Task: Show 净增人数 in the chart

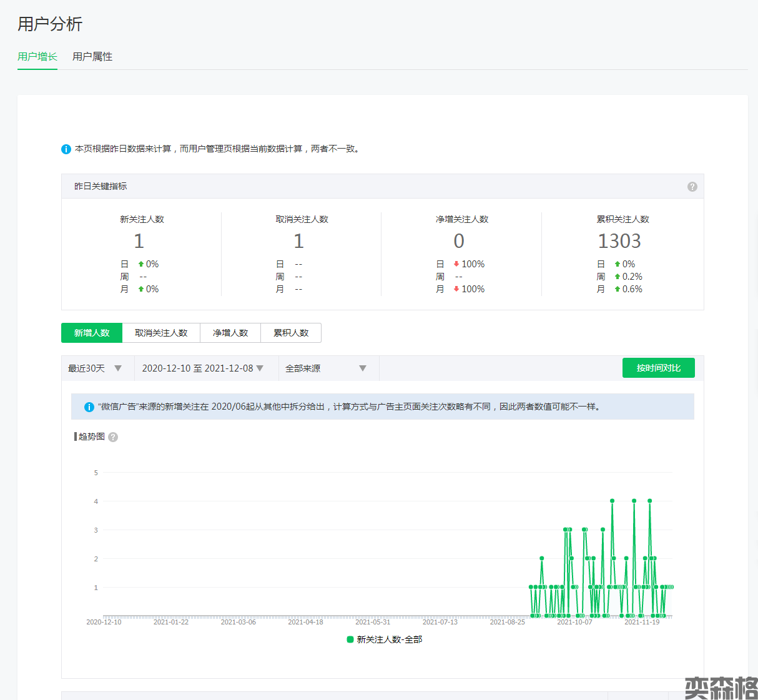Action: [x=230, y=333]
